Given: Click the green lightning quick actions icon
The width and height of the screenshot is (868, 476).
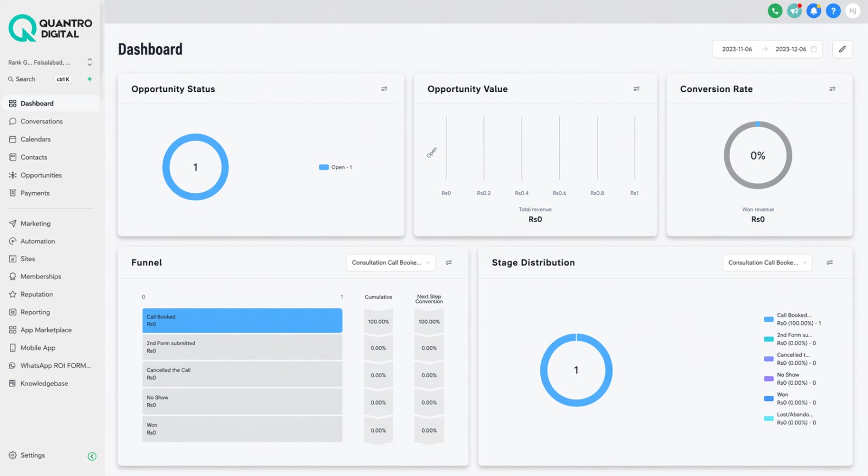Looking at the screenshot, I should tap(90, 79).
